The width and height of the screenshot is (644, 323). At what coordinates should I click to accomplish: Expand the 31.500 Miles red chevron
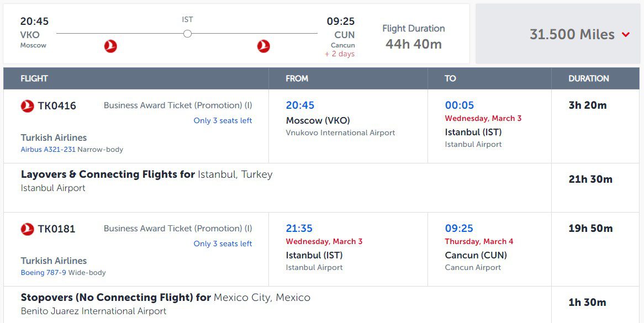[x=626, y=35]
